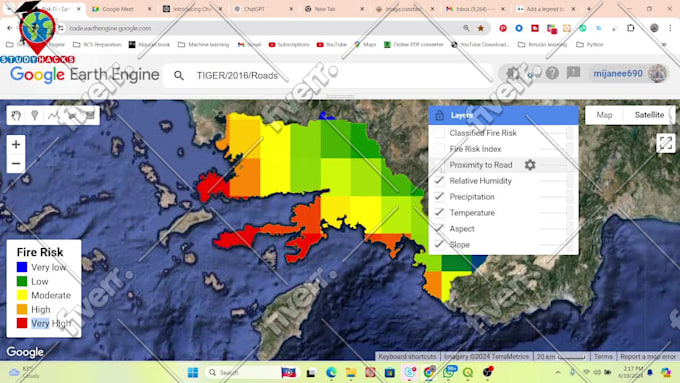Uncheck the Aspect layer
The height and width of the screenshot is (383, 680).
pyautogui.click(x=439, y=229)
